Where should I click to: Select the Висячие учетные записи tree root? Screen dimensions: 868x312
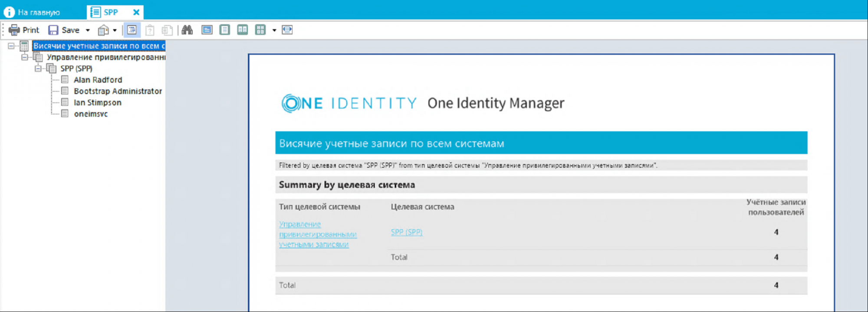99,46
